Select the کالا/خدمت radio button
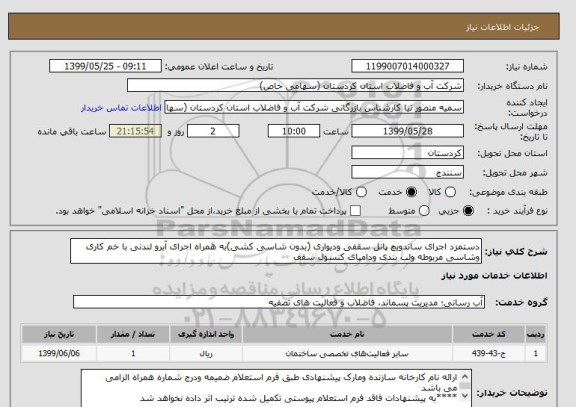Screen dimensions: 576x407 361,192
